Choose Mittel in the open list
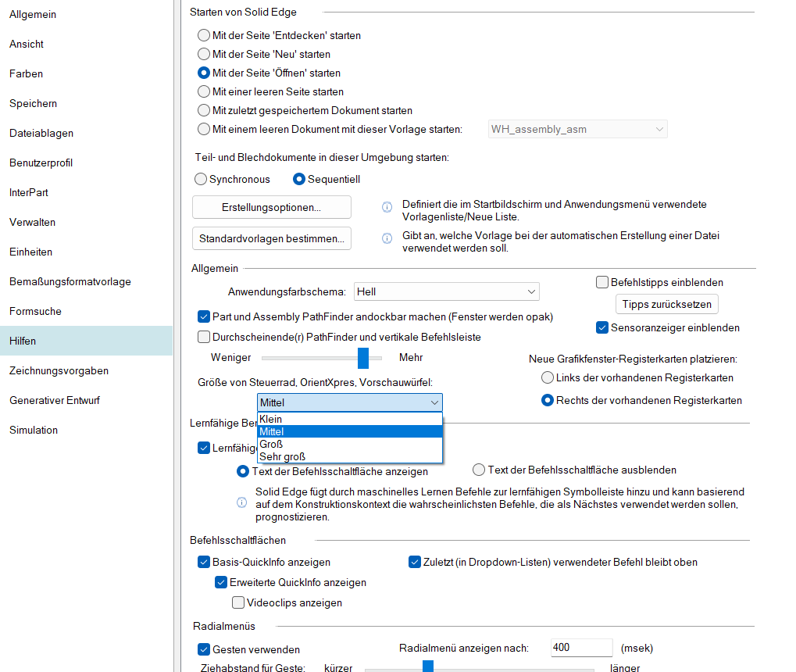This screenshot has width=796, height=672. (x=350, y=431)
